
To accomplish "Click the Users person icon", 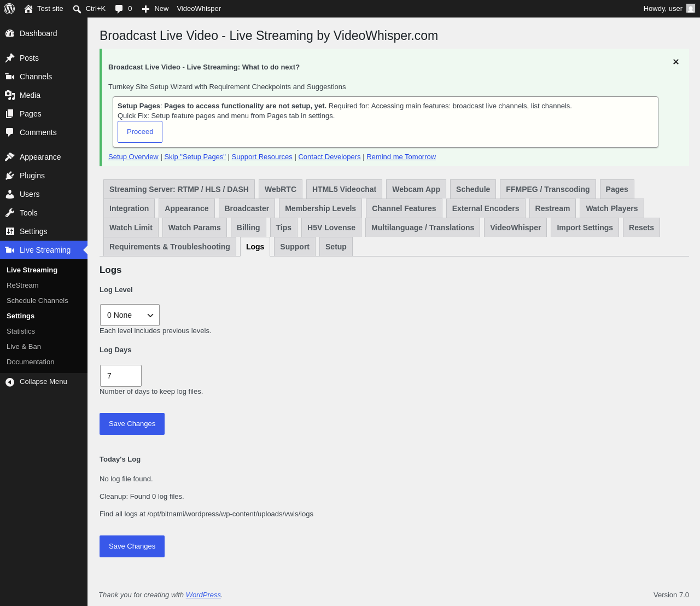I will coord(10,194).
